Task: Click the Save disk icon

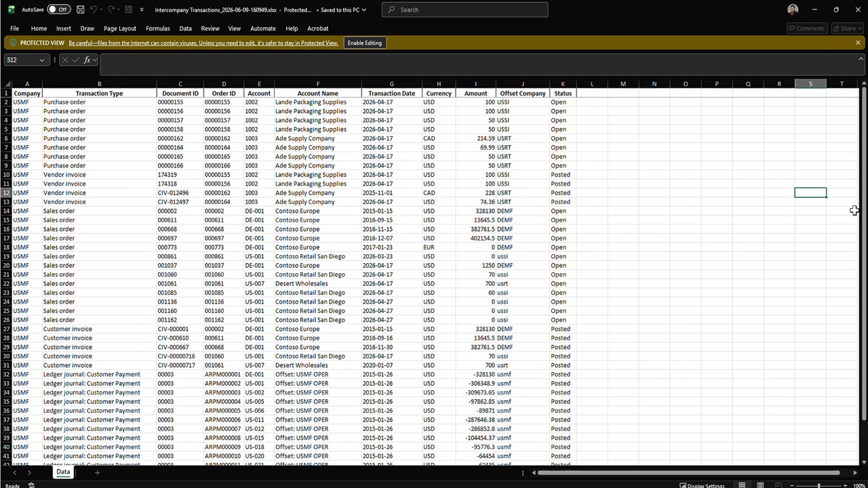Action: [81, 9]
